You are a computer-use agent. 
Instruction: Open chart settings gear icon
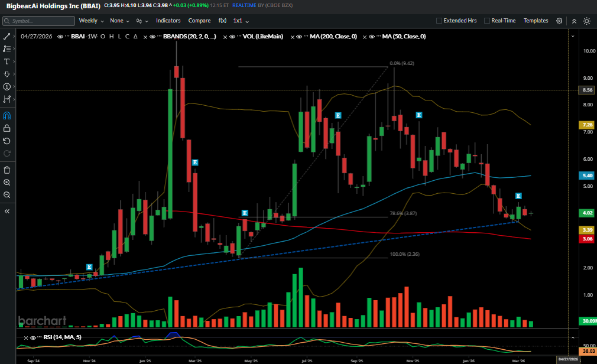pyautogui.click(x=559, y=21)
